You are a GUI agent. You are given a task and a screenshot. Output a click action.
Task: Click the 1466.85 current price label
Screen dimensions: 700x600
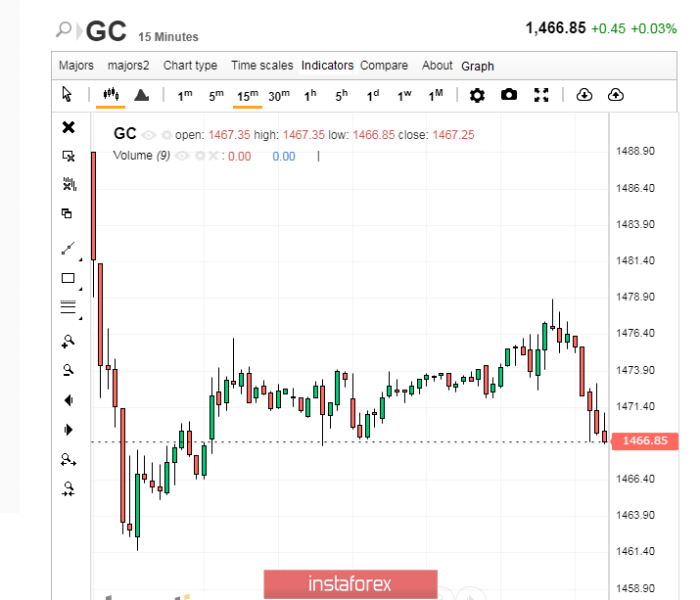pyautogui.click(x=644, y=441)
